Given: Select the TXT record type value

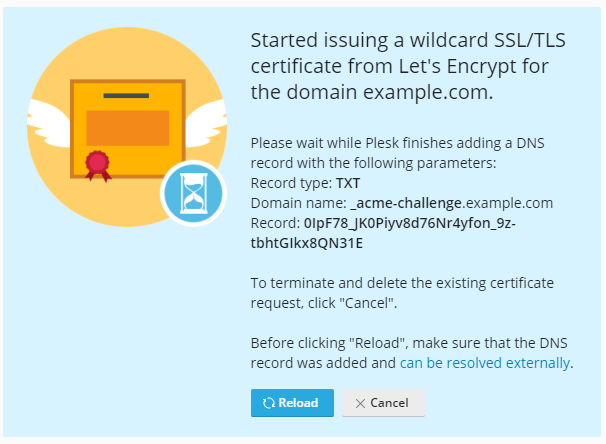Looking at the screenshot, I should click(x=347, y=183).
